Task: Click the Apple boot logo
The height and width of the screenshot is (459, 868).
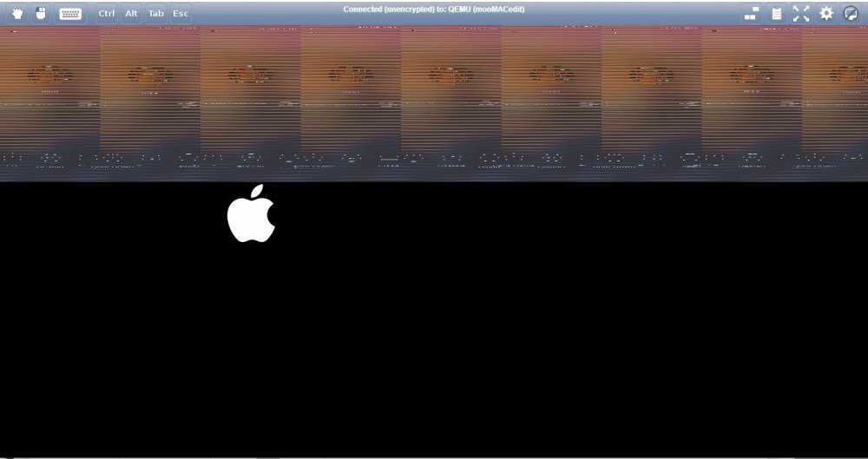Action: [252, 213]
